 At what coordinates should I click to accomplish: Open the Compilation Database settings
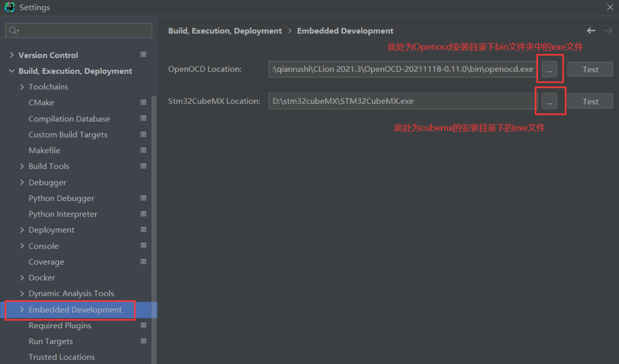pyautogui.click(x=69, y=119)
